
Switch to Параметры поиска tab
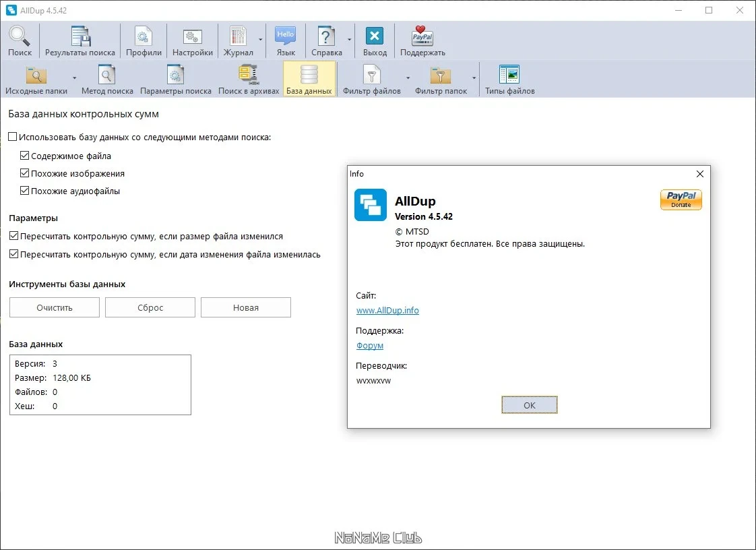pos(175,79)
